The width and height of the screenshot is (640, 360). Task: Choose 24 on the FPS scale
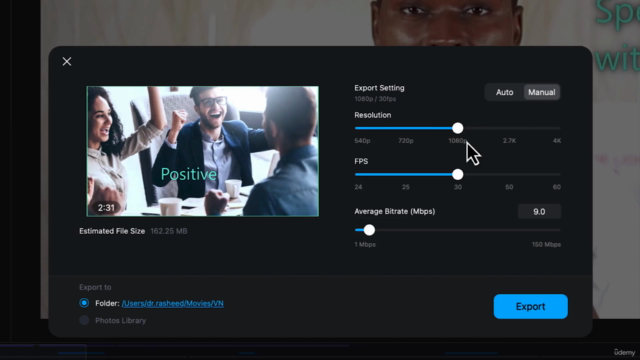(x=358, y=187)
